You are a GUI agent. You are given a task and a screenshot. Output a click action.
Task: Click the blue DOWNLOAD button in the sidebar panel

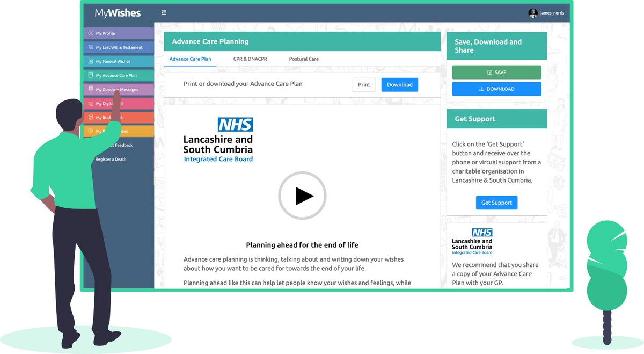pos(496,89)
